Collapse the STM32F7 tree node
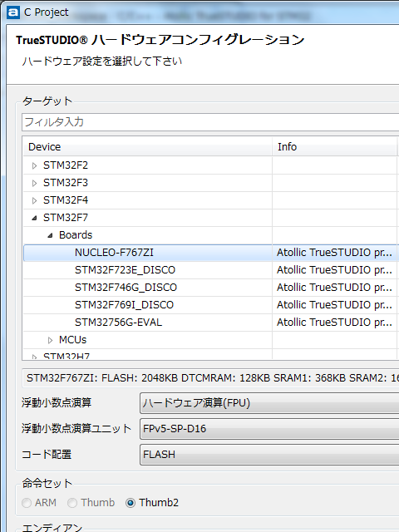399x532 pixels. point(34,218)
